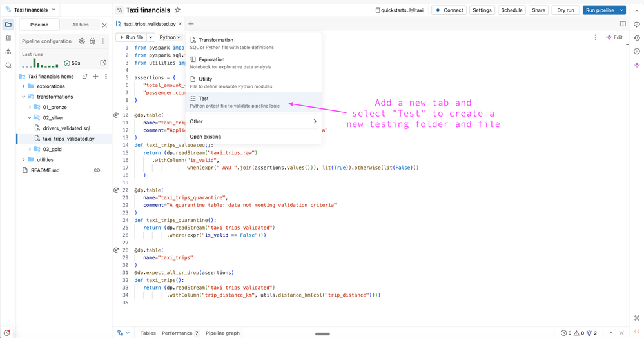Click the Schedule button
644x338 pixels.
512,10
